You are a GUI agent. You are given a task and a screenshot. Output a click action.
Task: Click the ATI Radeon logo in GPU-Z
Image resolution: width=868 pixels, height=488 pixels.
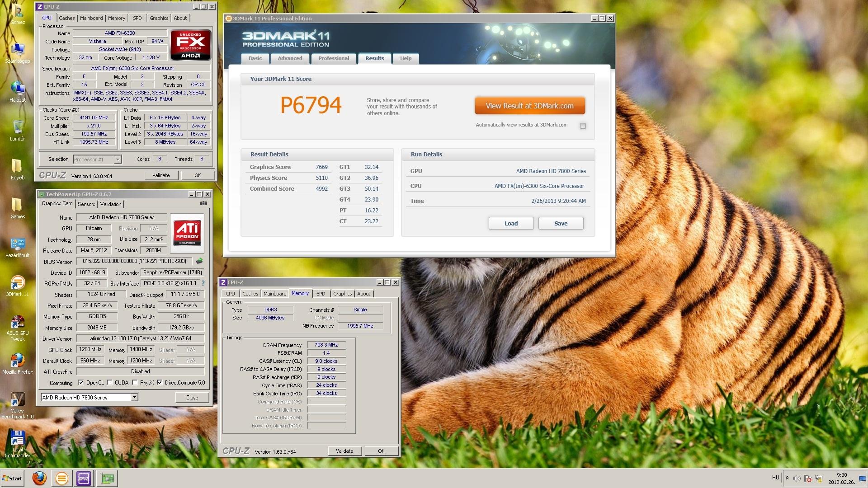point(187,233)
